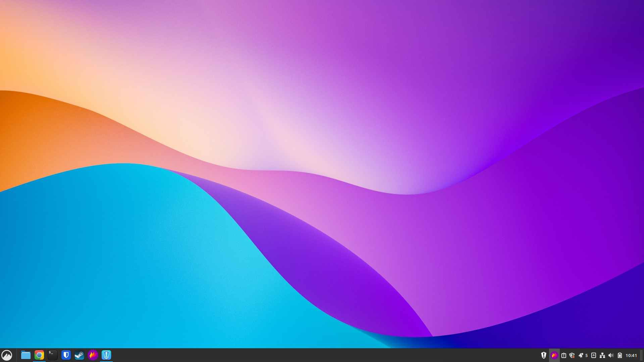Launch Steam from the taskbar
This screenshot has height=362, width=644.
(x=80, y=355)
